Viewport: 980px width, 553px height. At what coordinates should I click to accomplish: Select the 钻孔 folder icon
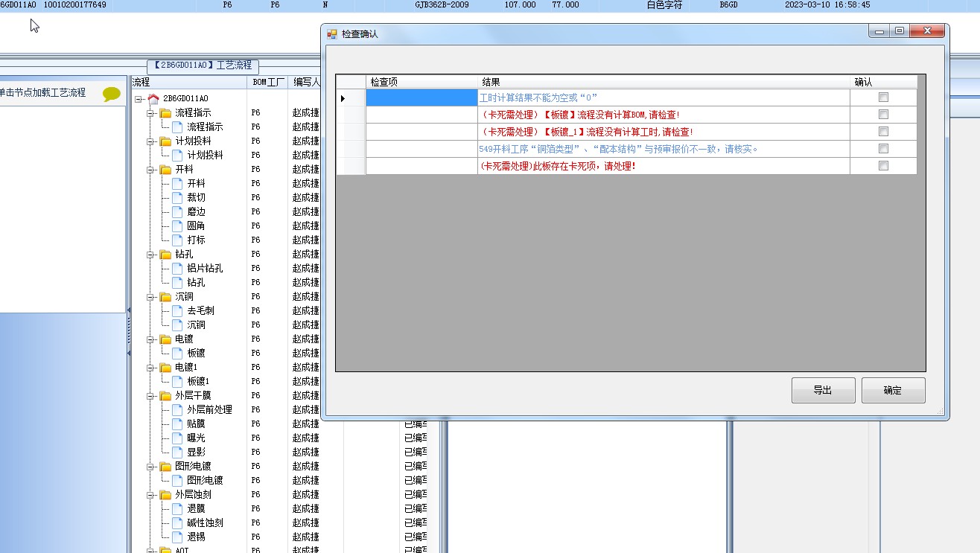pos(165,254)
